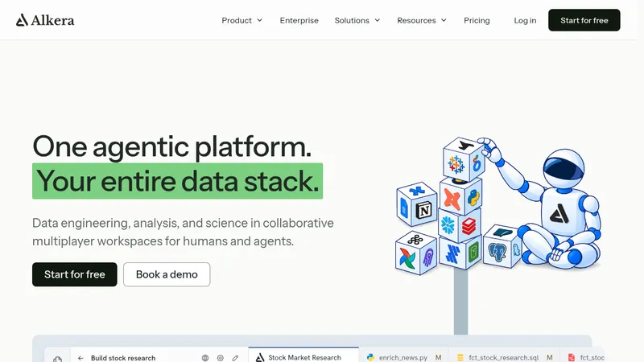Click the Log in link
Viewport: 644px width, 362px height.
click(x=525, y=20)
